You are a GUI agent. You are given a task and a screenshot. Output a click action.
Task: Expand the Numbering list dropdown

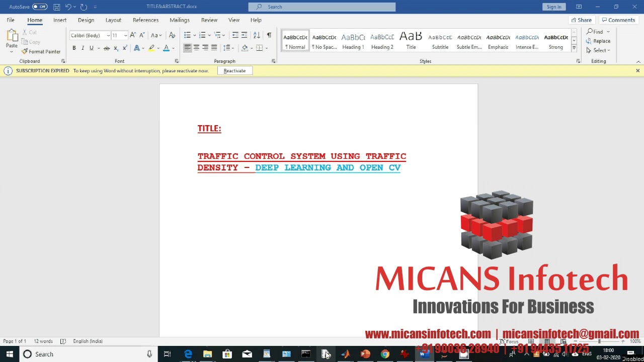(209, 35)
